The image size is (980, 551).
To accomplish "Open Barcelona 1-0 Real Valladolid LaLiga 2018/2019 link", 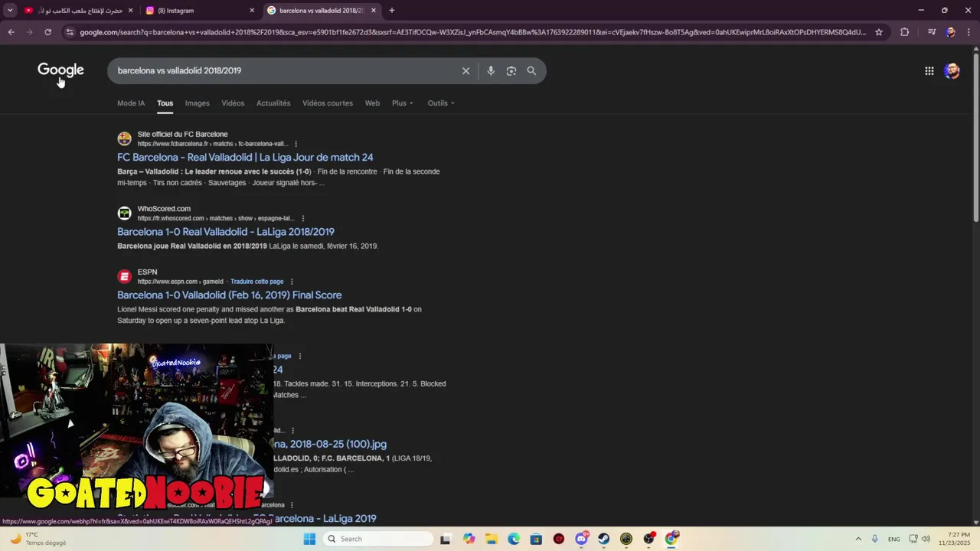I will point(226,231).
